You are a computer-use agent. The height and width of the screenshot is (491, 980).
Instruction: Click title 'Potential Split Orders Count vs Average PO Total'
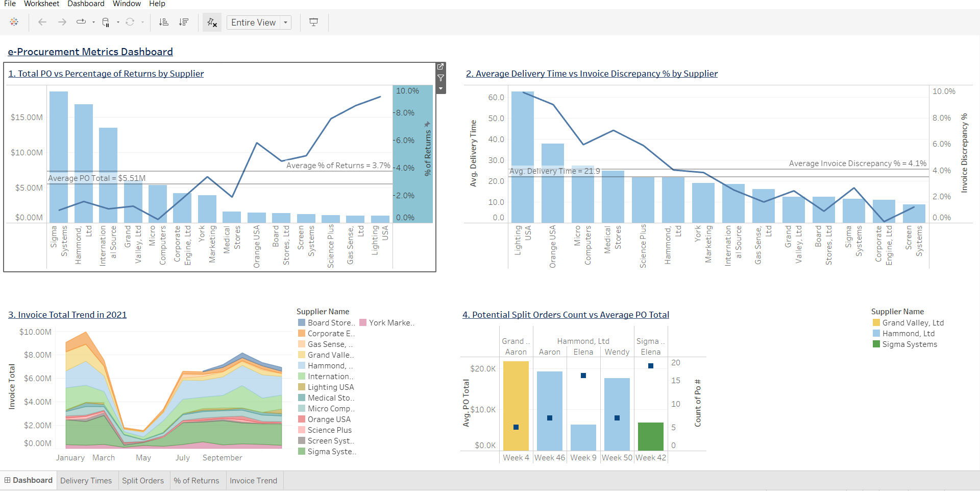click(x=566, y=315)
